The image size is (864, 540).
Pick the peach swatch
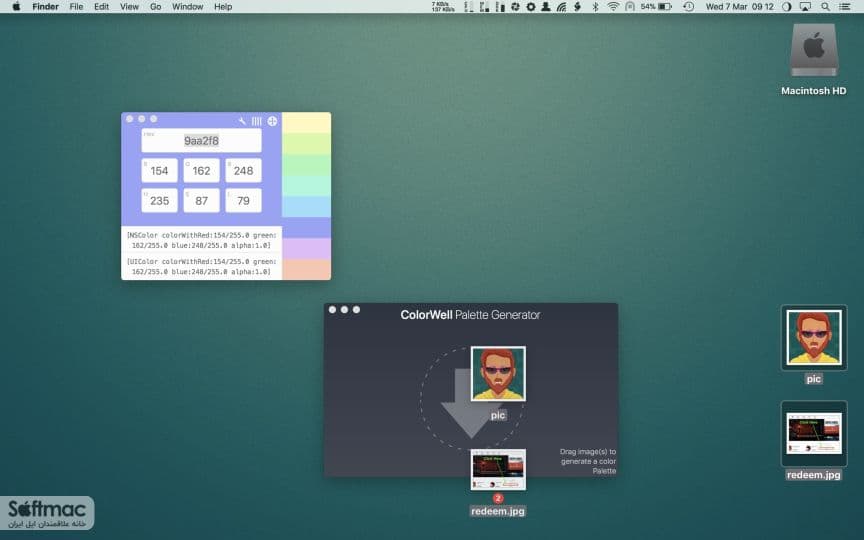click(306, 269)
